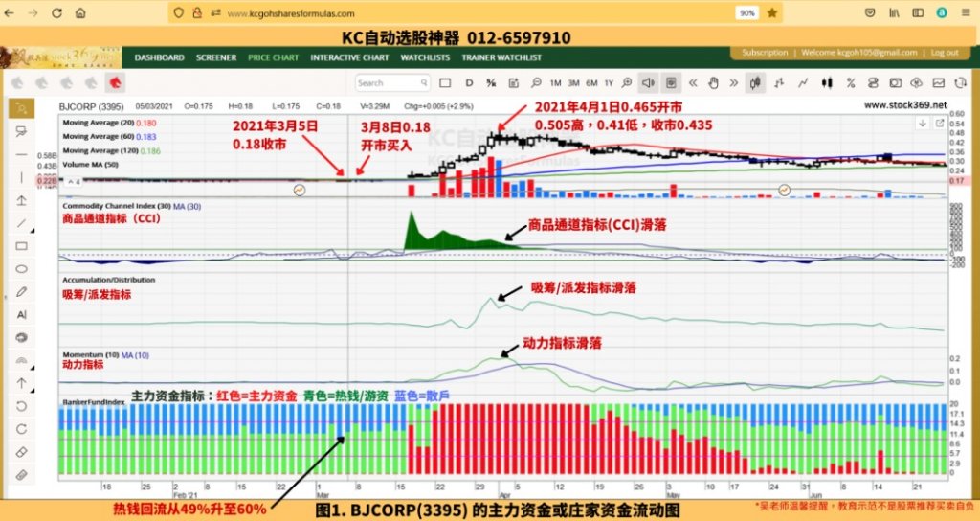
Task: Set range to 3M
Action: [573, 82]
